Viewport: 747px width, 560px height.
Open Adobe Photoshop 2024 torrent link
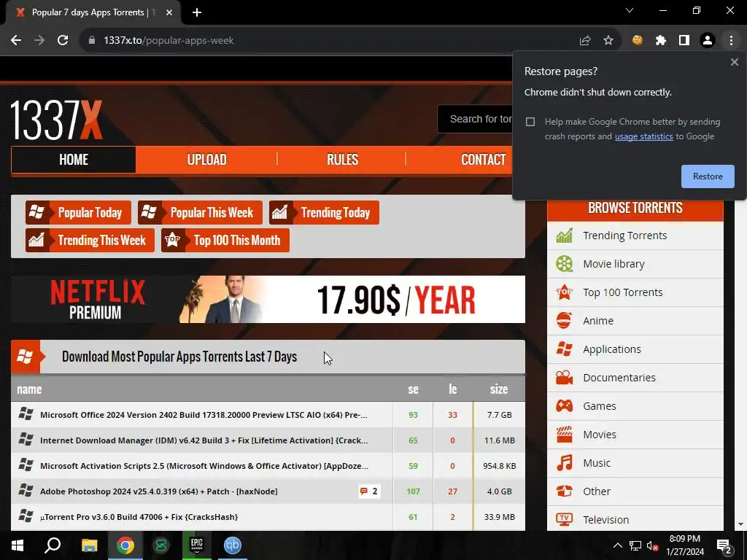158,491
